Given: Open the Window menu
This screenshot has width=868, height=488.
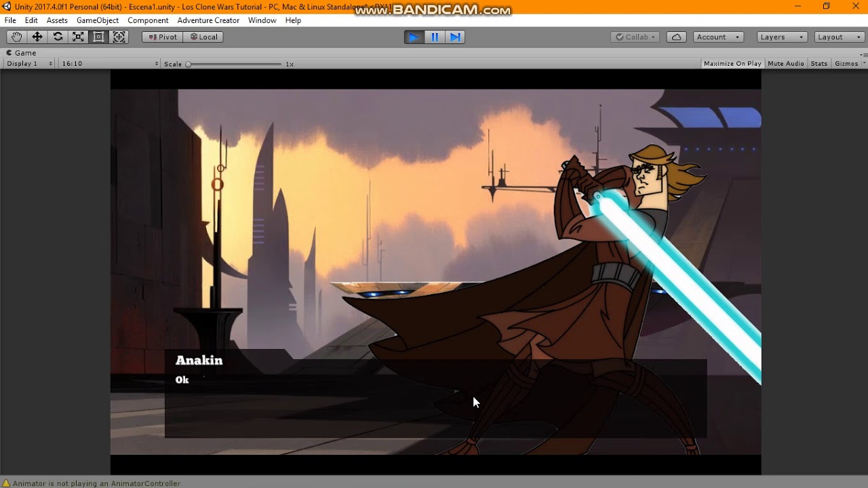Looking at the screenshot, I should tap(262, 20).
